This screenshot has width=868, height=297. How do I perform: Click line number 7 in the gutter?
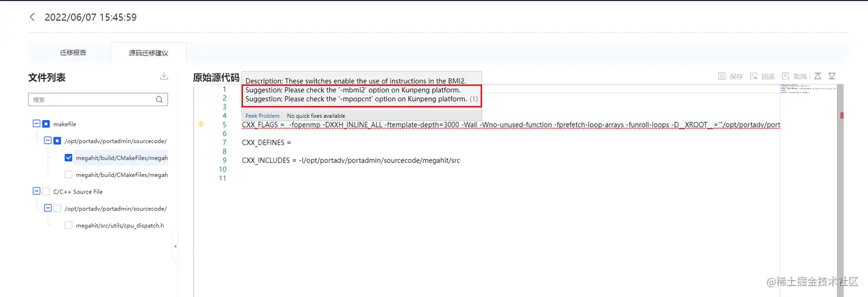(224, 142)
